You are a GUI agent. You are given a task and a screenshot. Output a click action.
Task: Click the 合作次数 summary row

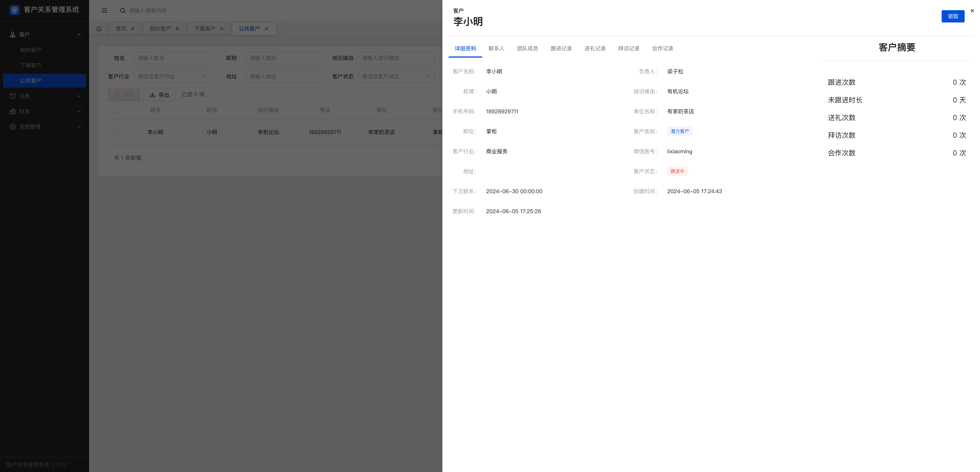pyautogui.click(x=897, y=153)
